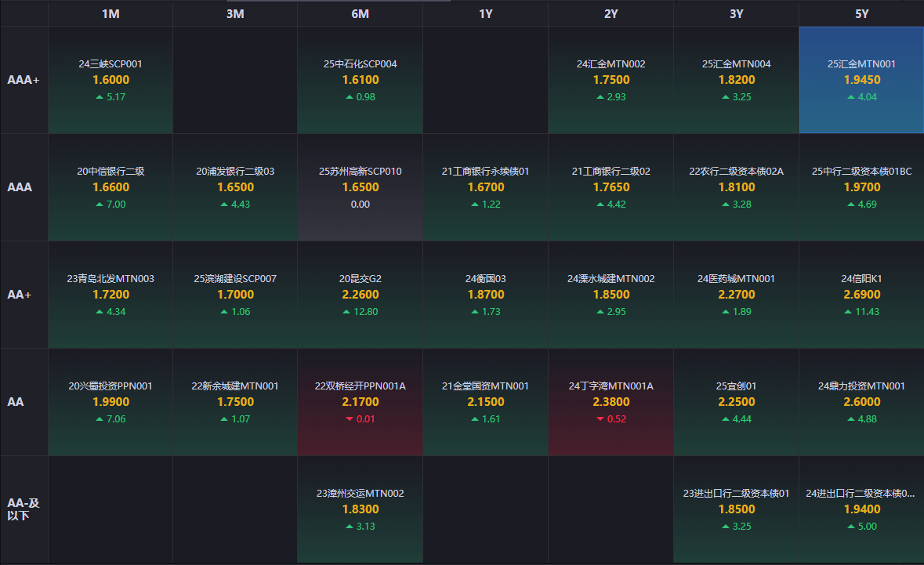Click green up arrow under 24信阳K1
This screenshot has width=924, height=565.
(x=848, y=312)
